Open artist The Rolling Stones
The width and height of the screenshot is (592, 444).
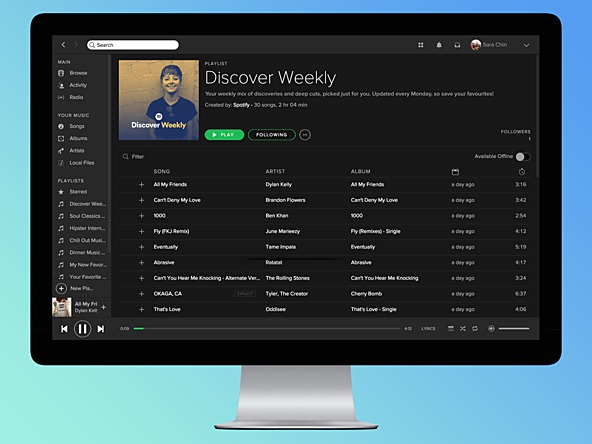(287, 278)
